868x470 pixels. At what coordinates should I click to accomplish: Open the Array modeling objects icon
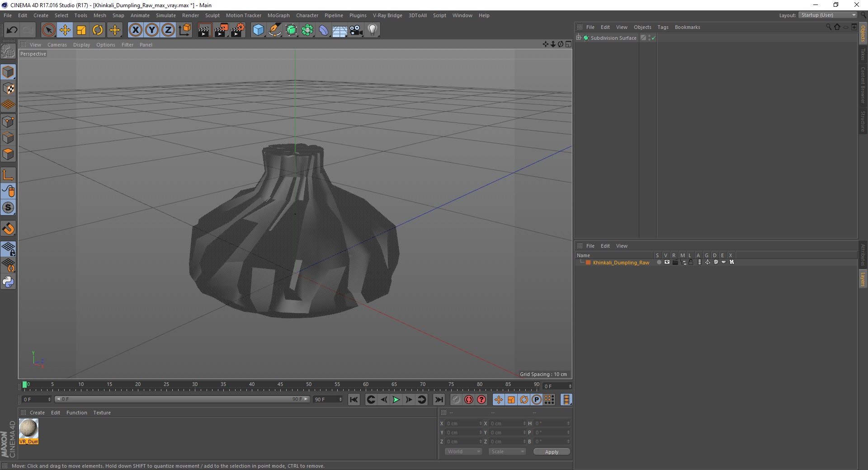pyautogui.click(x=307, y=30)
